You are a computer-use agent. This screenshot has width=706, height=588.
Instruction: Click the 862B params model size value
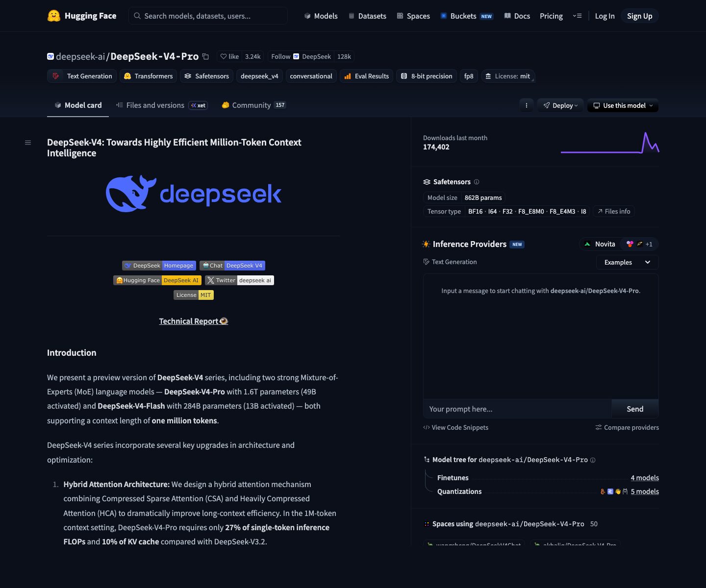coord(483,197)
